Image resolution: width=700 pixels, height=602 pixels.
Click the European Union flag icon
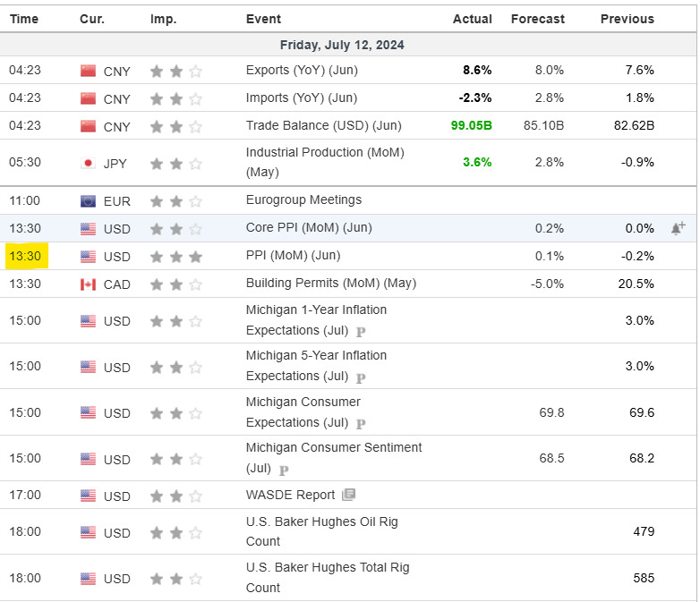tap(88, 201)
